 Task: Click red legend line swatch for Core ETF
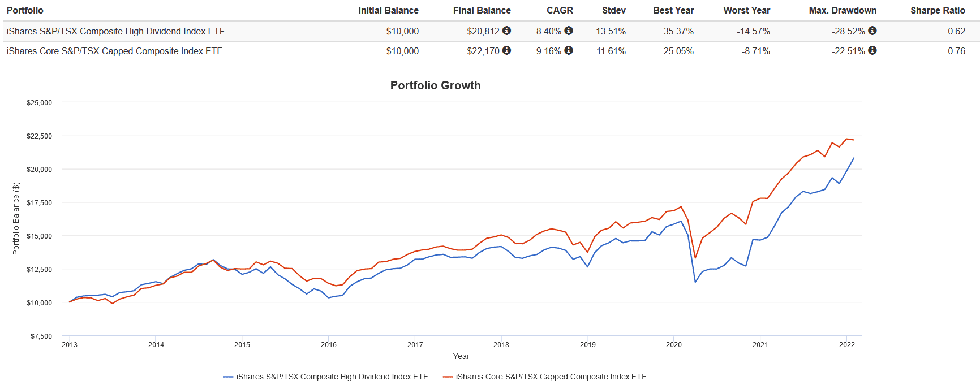448,377
